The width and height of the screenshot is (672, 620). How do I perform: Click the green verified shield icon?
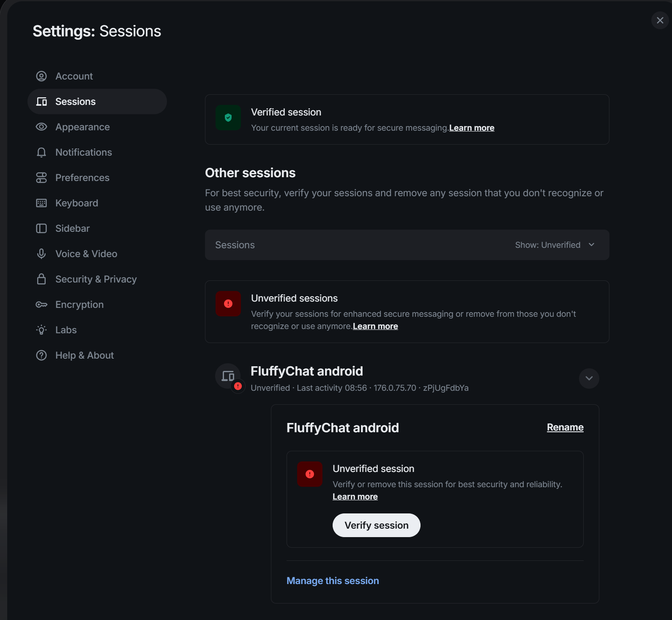[x=228, y=118]
